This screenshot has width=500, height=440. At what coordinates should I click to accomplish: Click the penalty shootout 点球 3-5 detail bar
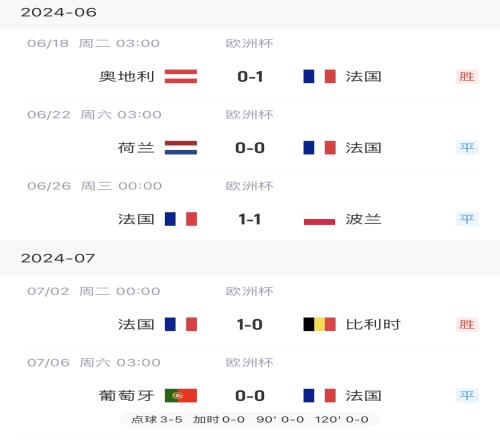pos(250,419)
